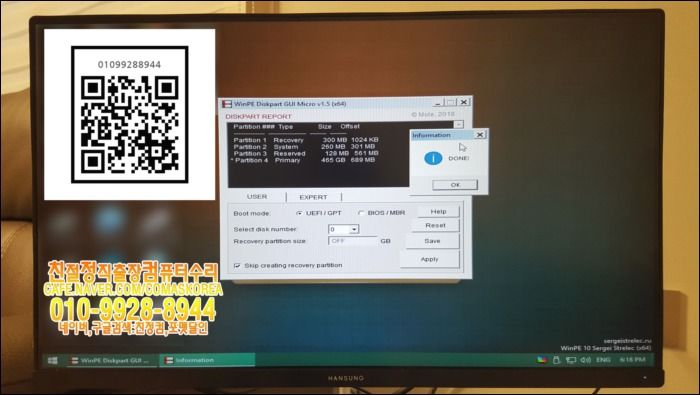Switch to WinPE Diskpart GUI taskbar button
Image resolution: width=700 pixels, height=395 pixels.
pyautogui.click(x=112, y=360)
